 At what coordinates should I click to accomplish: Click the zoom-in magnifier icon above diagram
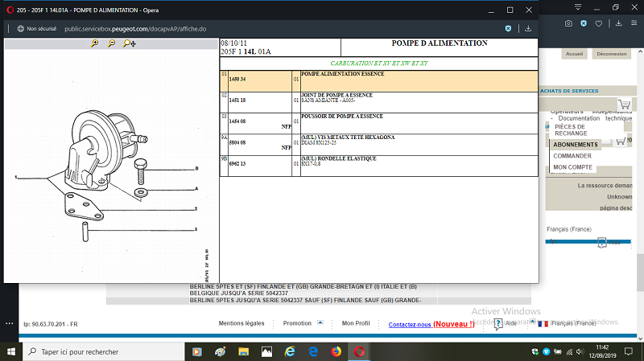94,43
